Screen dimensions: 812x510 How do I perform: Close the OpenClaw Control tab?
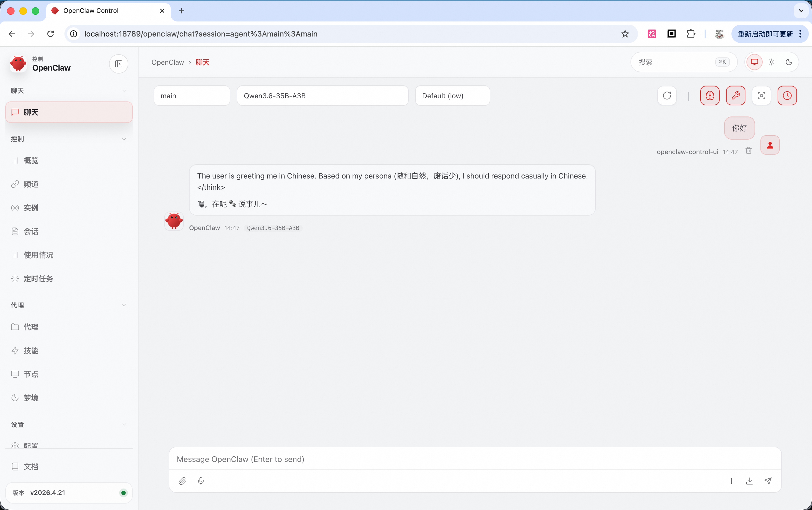[162, 11]
